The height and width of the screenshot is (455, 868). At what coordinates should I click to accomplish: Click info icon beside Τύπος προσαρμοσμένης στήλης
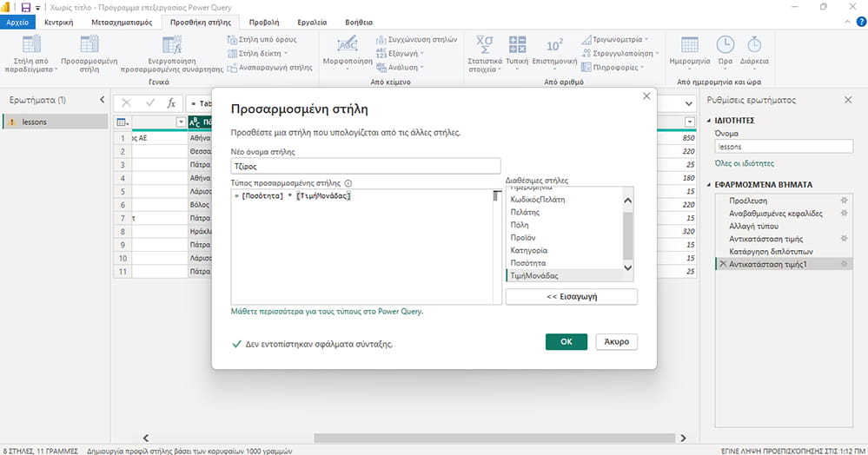pos(348,183)
